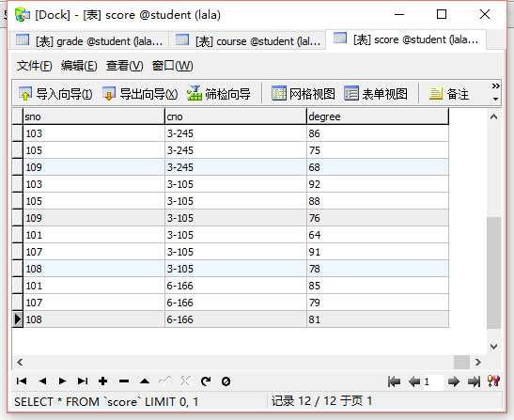
Task: Select degree cell with value 91
Action: 378,252
